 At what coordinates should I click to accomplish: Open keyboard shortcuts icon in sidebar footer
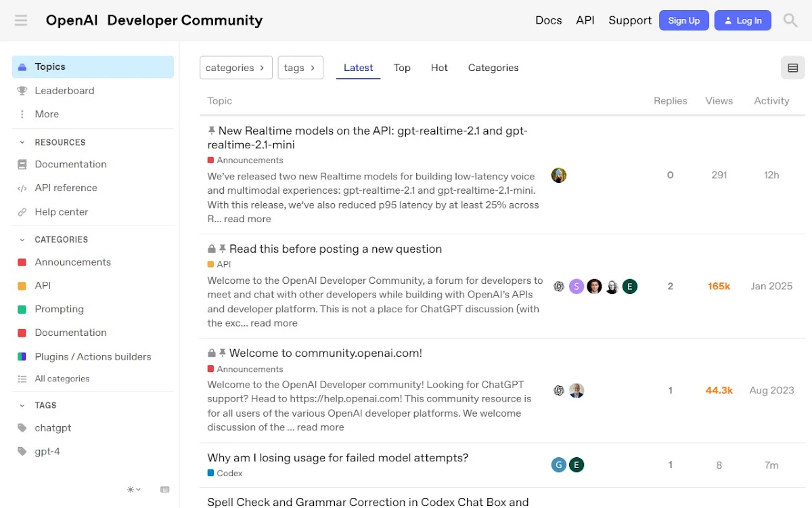tap(165, 489)
